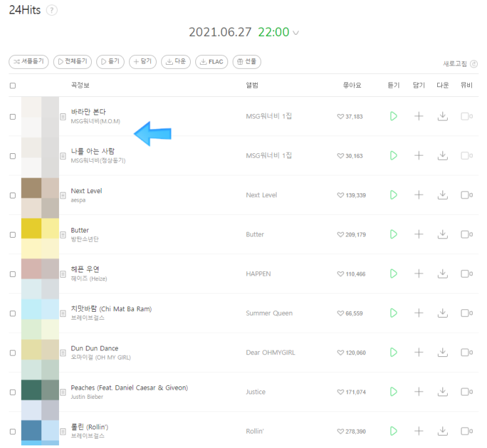Check the box for 헤픈 우연

(12, 274)
